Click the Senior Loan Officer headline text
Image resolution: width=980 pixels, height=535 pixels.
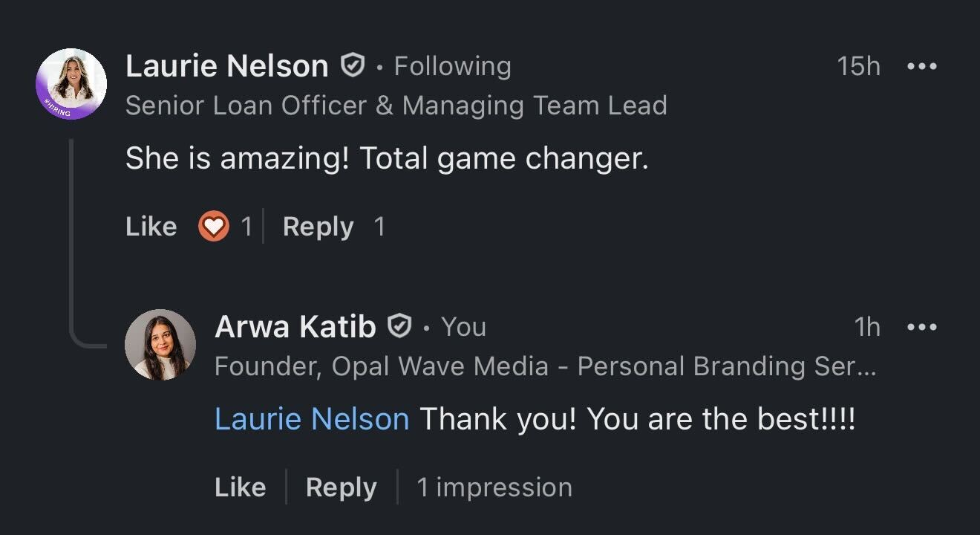tap(396, 106)
